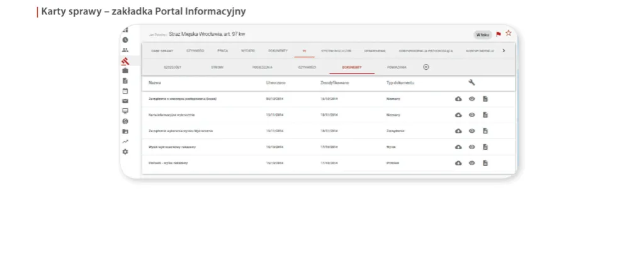Mark the case with the star icon
This screenshot has width=644, height=253.
(x=509, y=33)
